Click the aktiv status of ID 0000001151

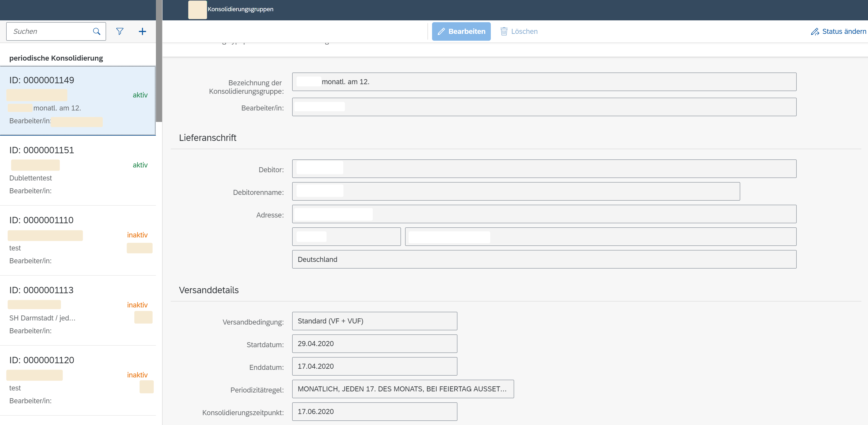click(140, 165)
